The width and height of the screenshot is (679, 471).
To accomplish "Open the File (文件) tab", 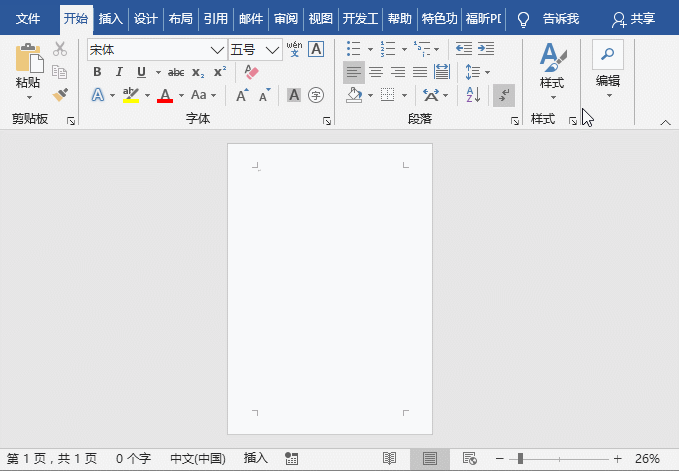I will 28,19.
